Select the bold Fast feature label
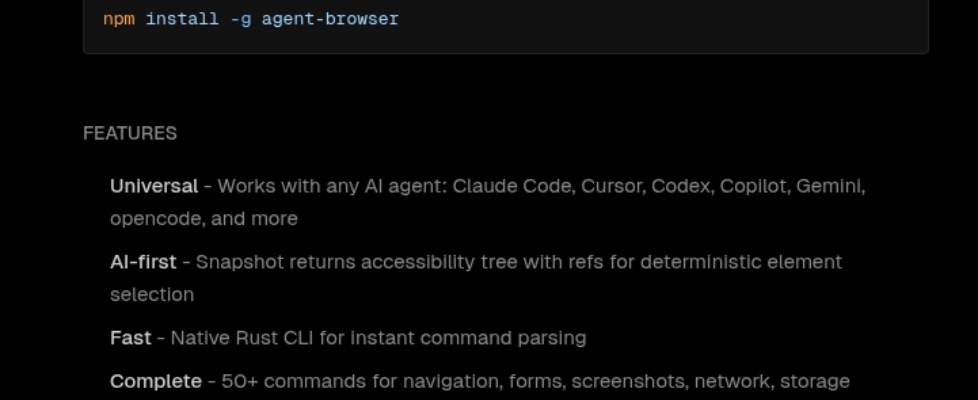Viewport: 978px width, 400px height. (x=130, y=338)
